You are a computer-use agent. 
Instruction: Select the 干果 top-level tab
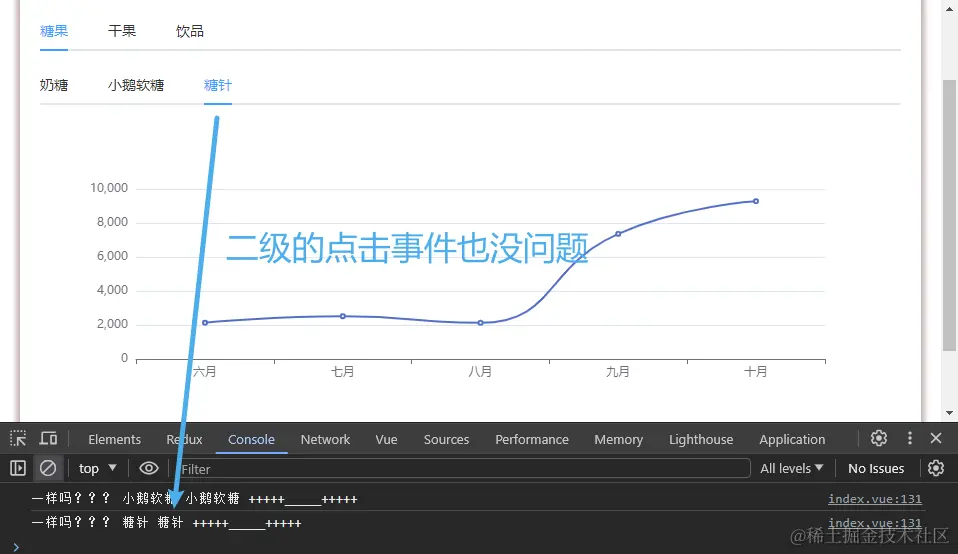[x=122, y=31]
